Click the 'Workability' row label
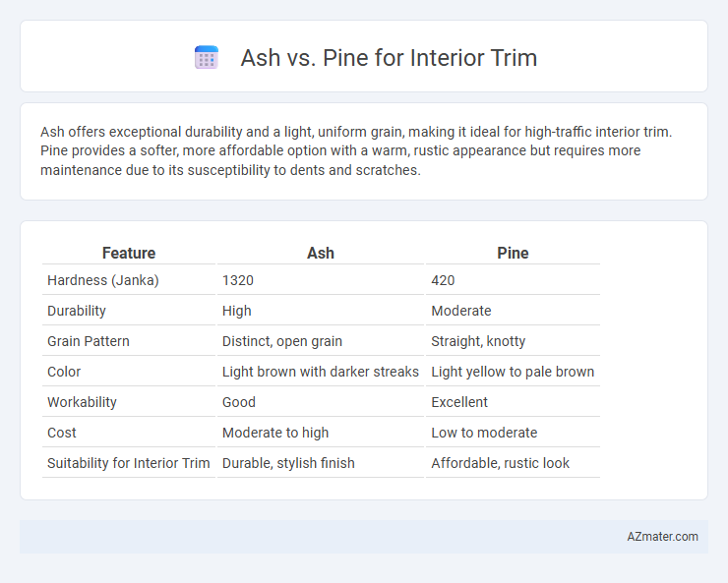The image size is (728, 583). tap(82, 402)
